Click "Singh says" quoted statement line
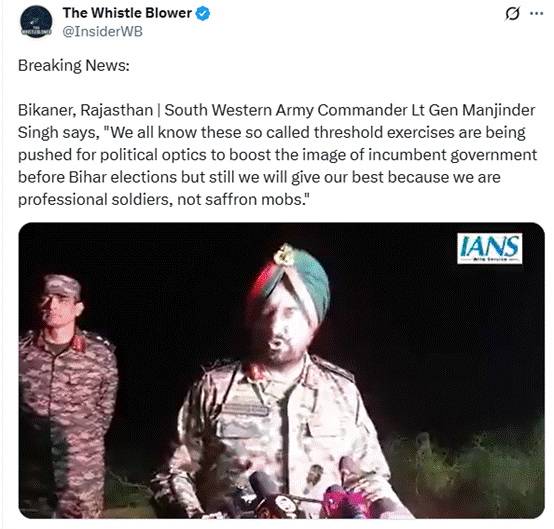Screen dimensions: 554x529 click(x=271, y=133)
